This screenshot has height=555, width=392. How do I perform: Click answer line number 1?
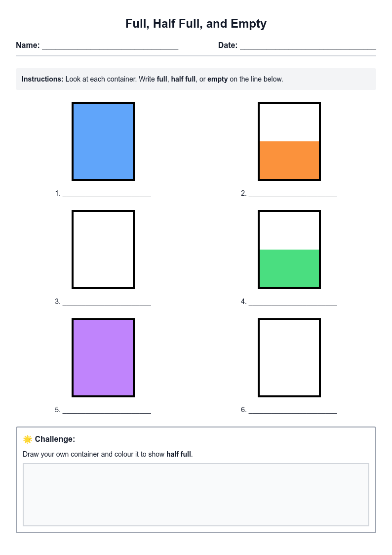coord(107,194)
